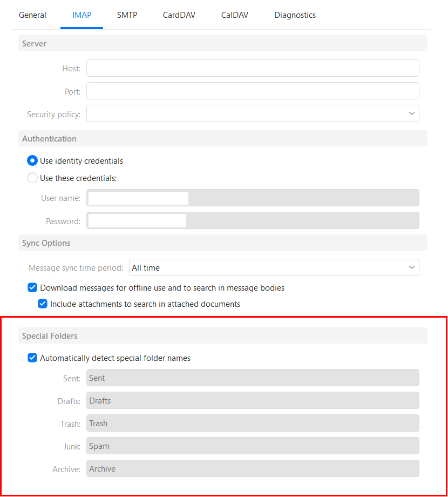Click the IMAP tab
448x497 pixels.
(82, 15)
